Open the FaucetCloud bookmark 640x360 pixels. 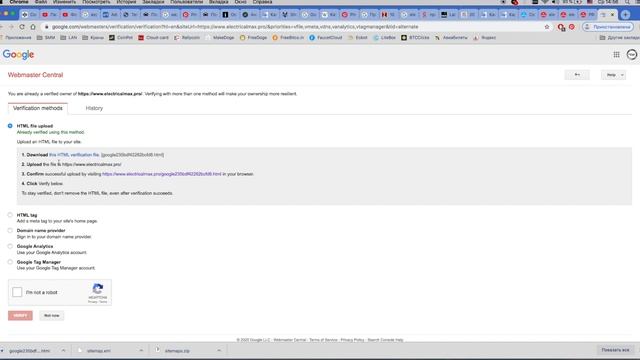(x=326, y=38)
